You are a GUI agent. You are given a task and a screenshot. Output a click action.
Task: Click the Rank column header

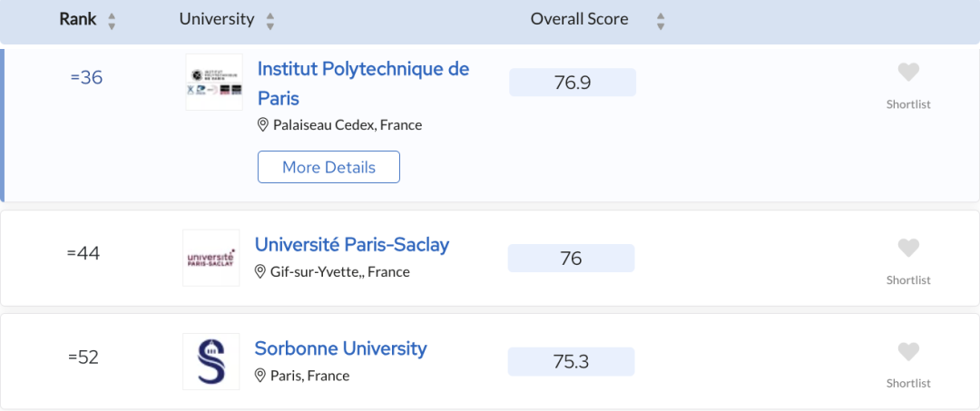tap(78, 19)
